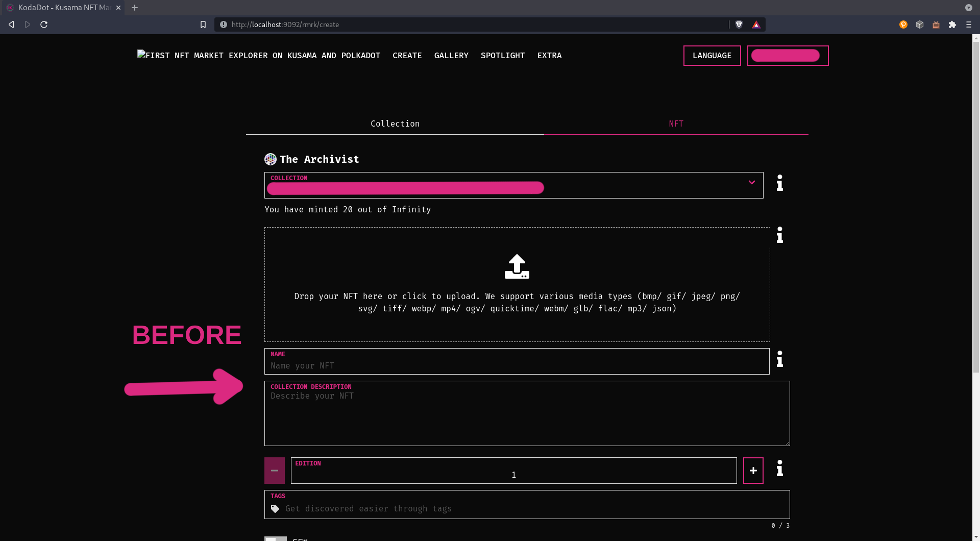Open site info via the not-secure icon
Screen dimensions: 980x541
coord(224,24)
